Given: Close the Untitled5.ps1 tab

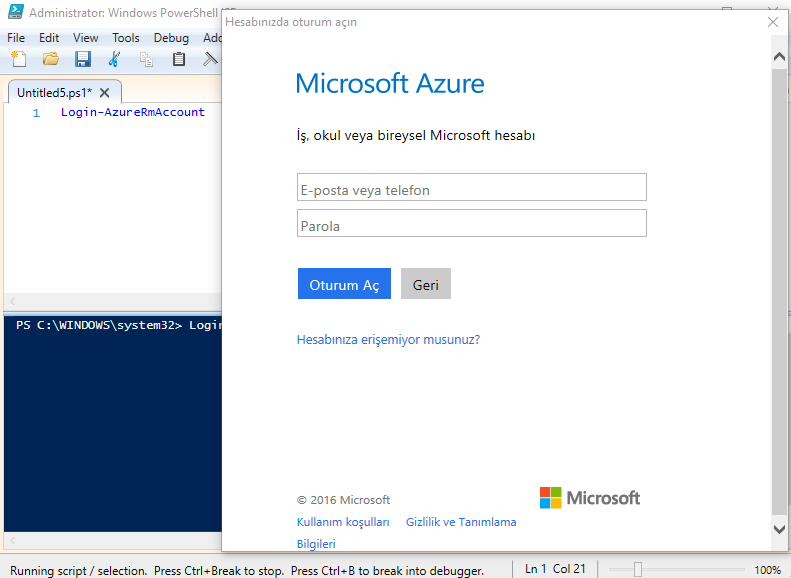Looking at the screenshot, I should point(104,92).
